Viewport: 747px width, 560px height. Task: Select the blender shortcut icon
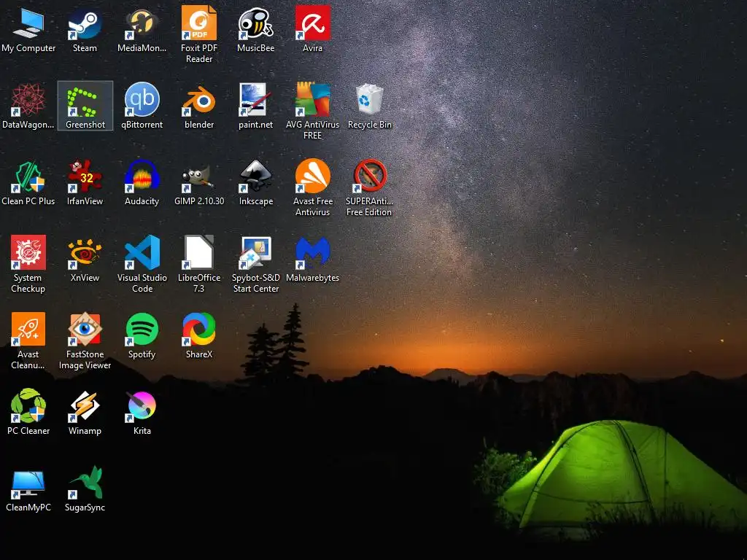[x=199, y=99]
